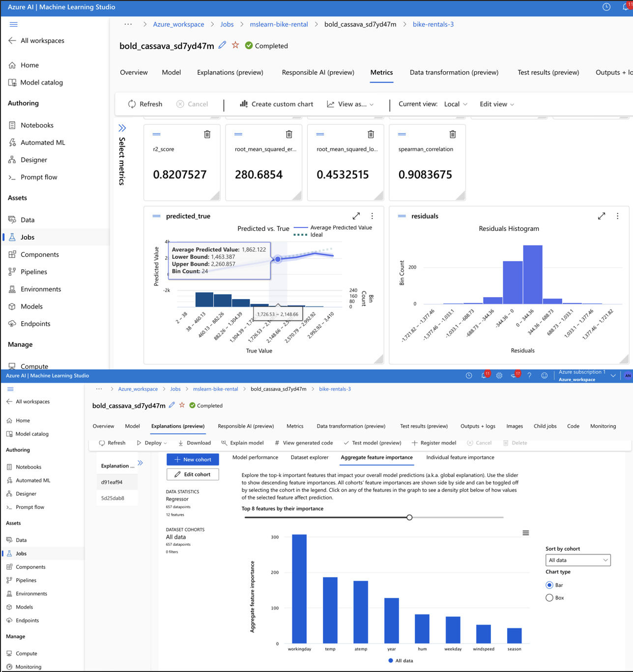Click the Register model button
This screenshot has height=672, width=633.
(x=434, y=443)
